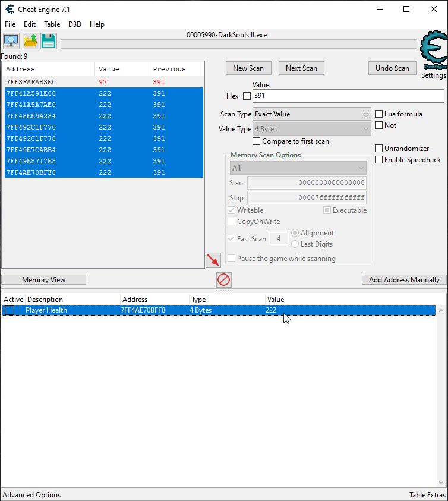The height and width of the screenshot is (501, 448).
Task: Open the D3D menu
Action: tap(75, 24)
